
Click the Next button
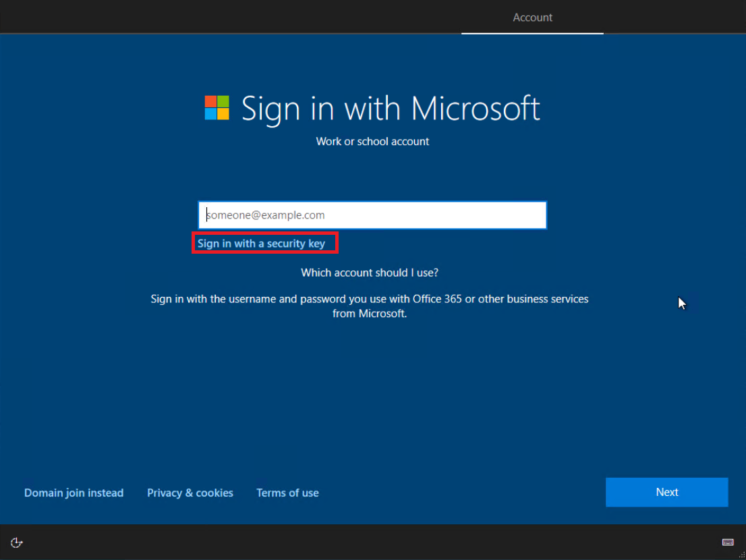[666, 492]
